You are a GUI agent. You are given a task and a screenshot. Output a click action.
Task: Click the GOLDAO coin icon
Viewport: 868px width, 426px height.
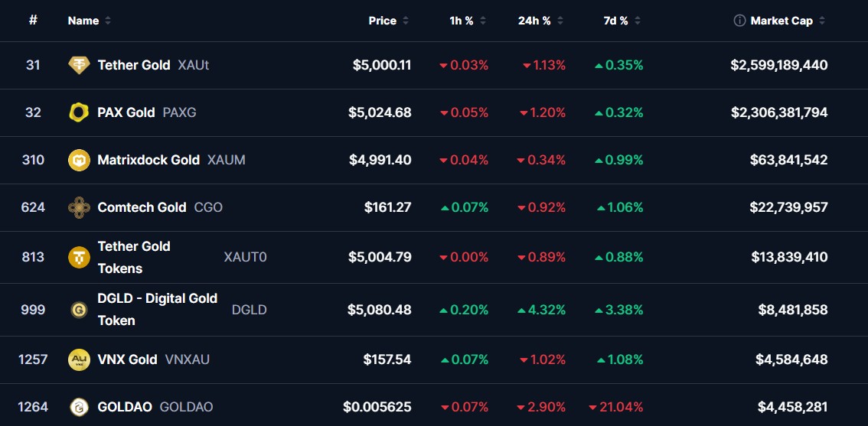tap(79, 407)
